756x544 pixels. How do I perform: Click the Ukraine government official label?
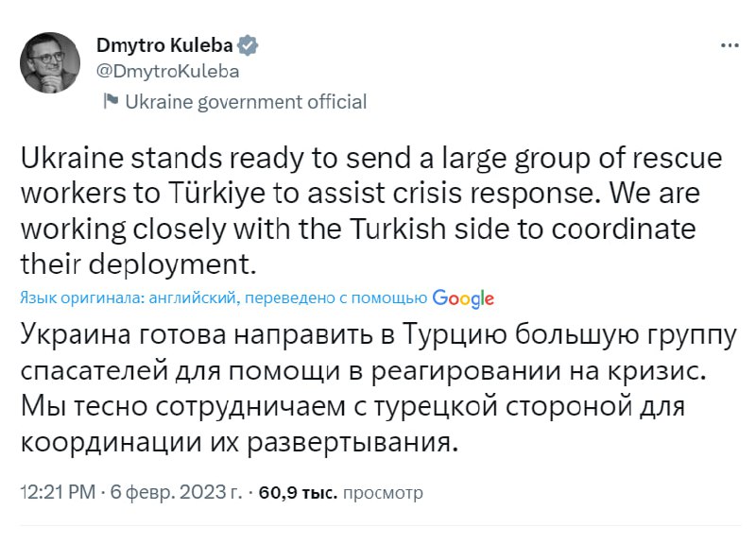(246, 102)
